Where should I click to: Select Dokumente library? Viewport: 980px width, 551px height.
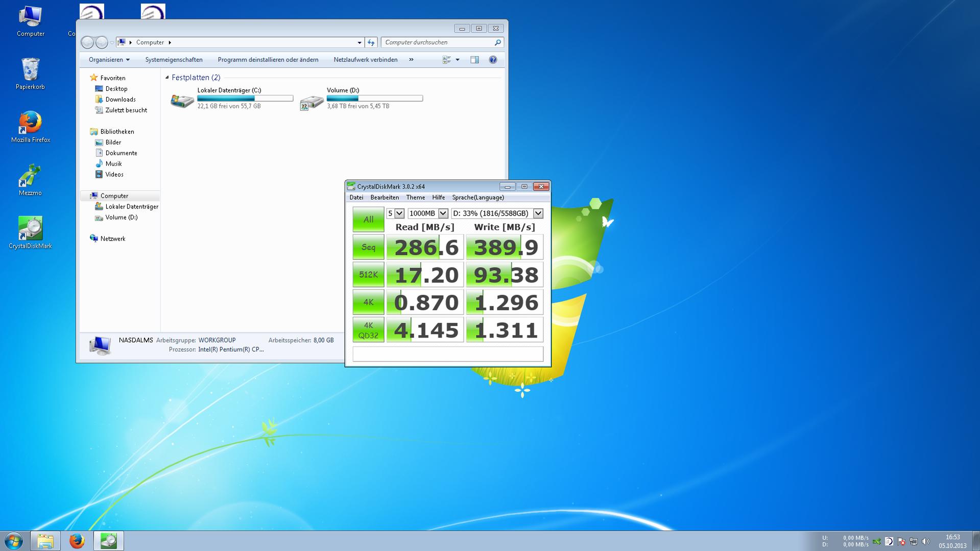click(x=121, y=153)
